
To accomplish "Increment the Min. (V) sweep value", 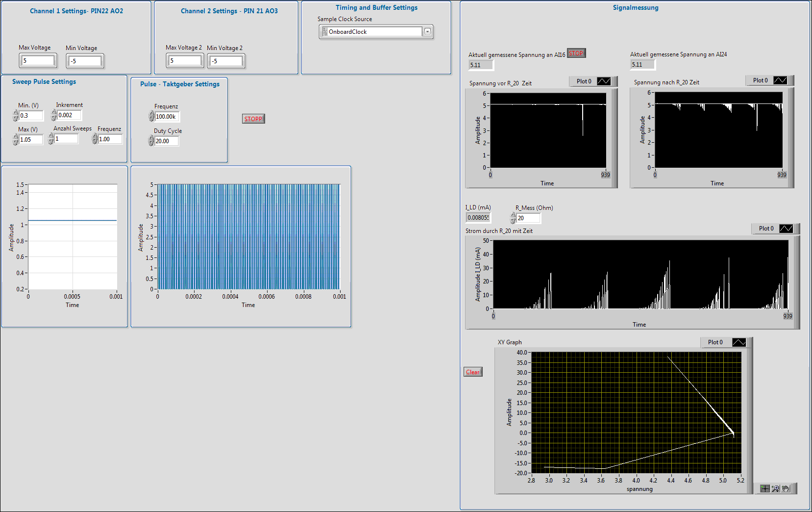I will pos(16,113).
